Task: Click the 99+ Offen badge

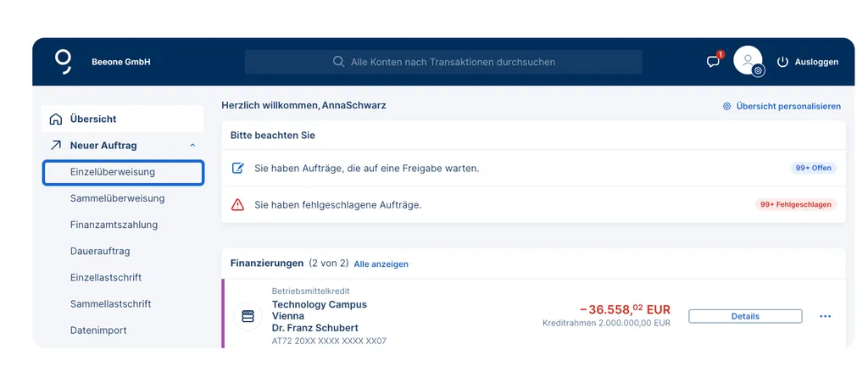Action: [813, 168]
